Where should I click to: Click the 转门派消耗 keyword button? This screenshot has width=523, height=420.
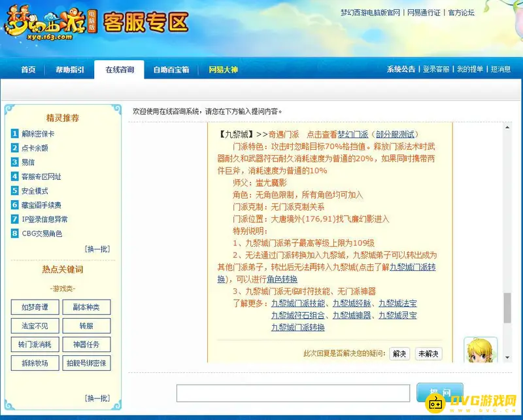tap(35, 344)
